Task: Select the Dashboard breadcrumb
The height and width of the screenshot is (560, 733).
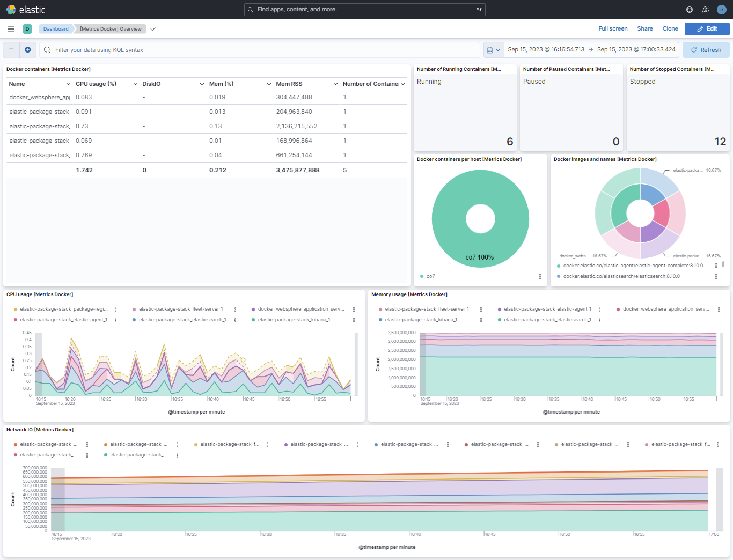Action: tap(55, 29)
